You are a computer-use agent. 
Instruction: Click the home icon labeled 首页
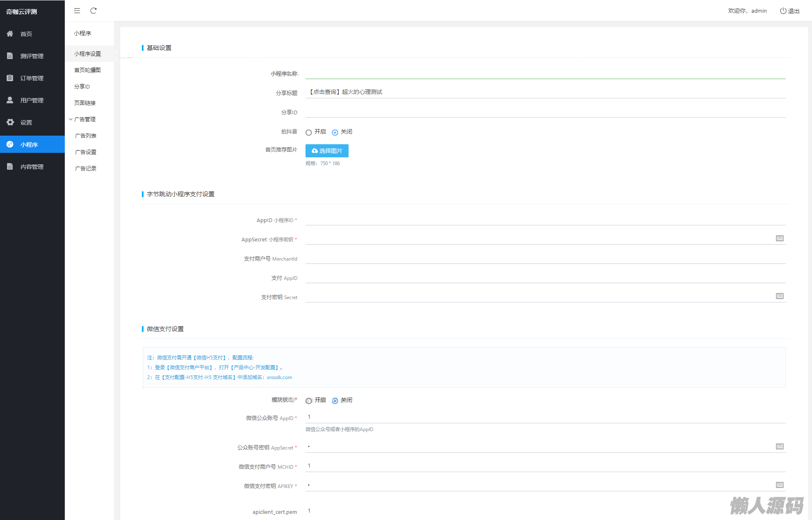tap(10, 34)
